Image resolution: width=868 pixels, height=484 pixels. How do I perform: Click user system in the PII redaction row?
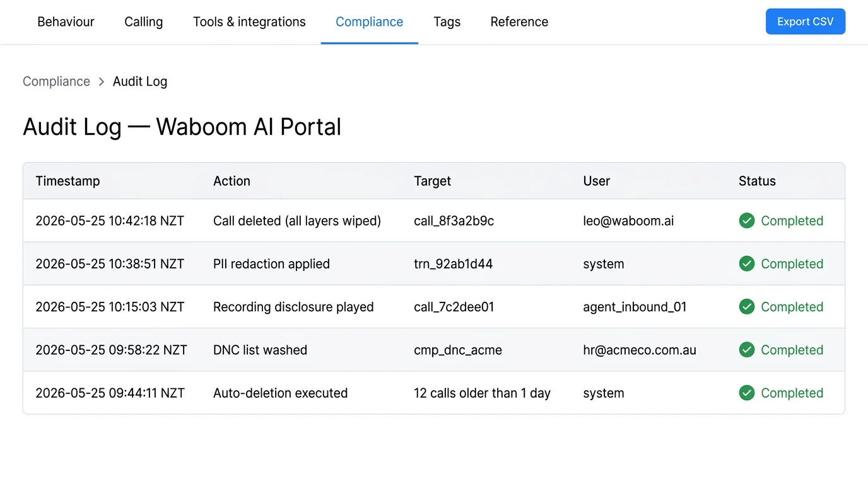click(x=604, y=264)
